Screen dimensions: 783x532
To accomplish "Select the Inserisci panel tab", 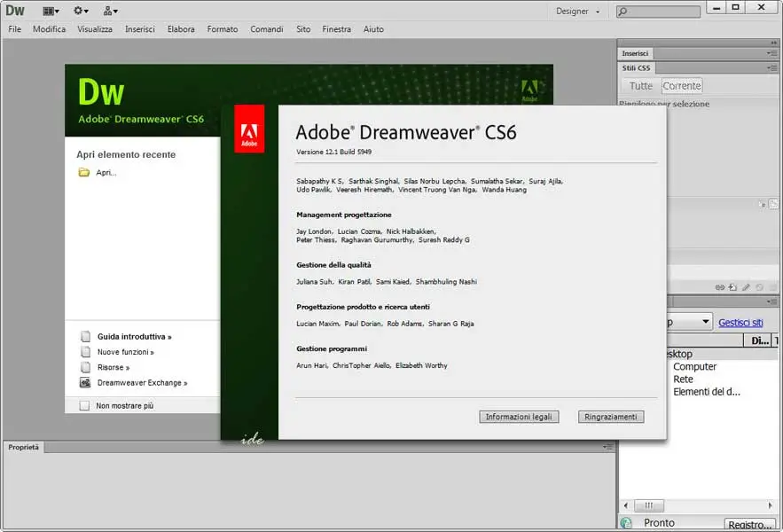I will [635, 53].
